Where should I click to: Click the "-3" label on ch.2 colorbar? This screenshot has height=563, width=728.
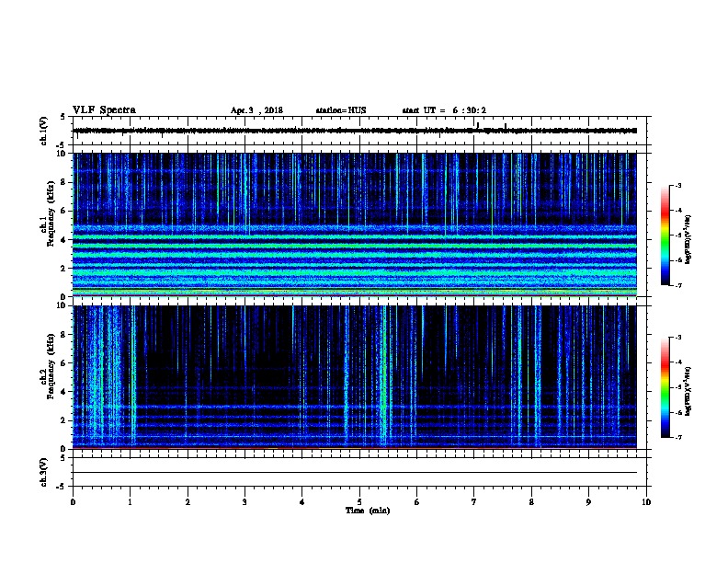678,338
